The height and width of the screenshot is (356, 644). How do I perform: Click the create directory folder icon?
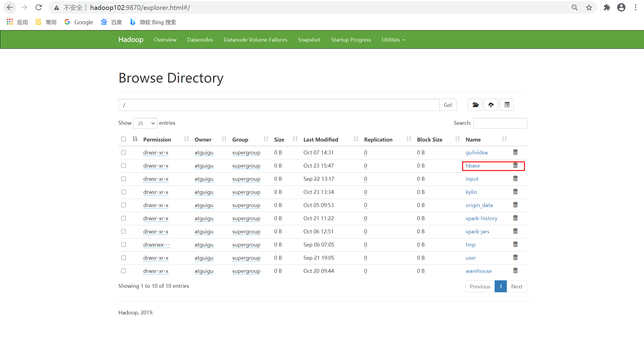point(475,105)
